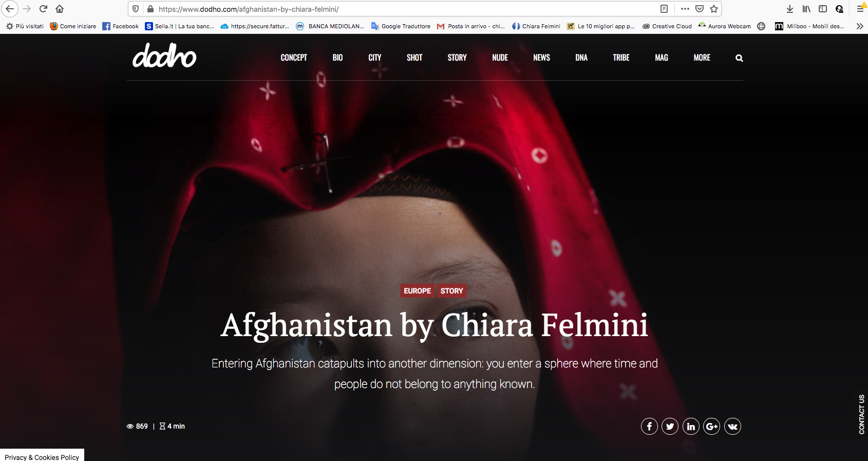Screen dimensions: 868x461
Task: Click the URL address field
Action: coord(406,9)
